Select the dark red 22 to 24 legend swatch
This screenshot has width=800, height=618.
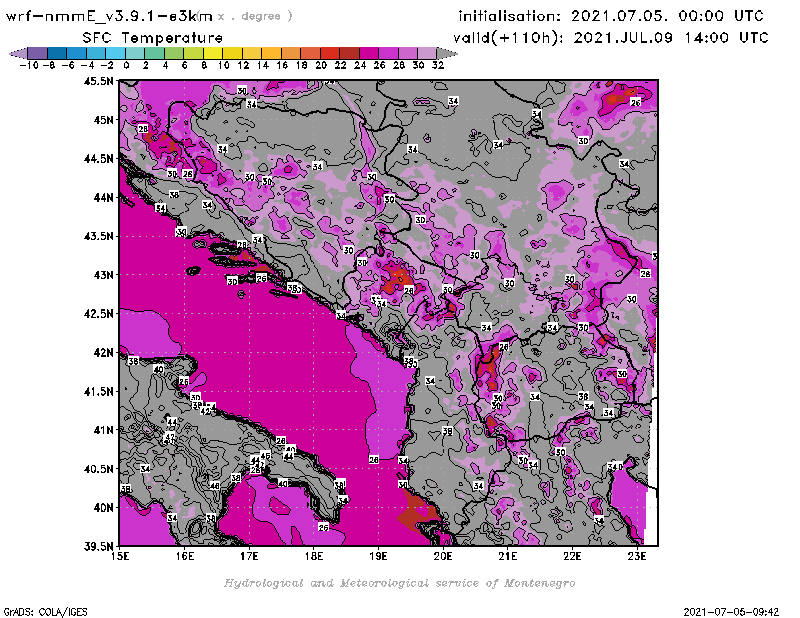click(x=349, y=53)
